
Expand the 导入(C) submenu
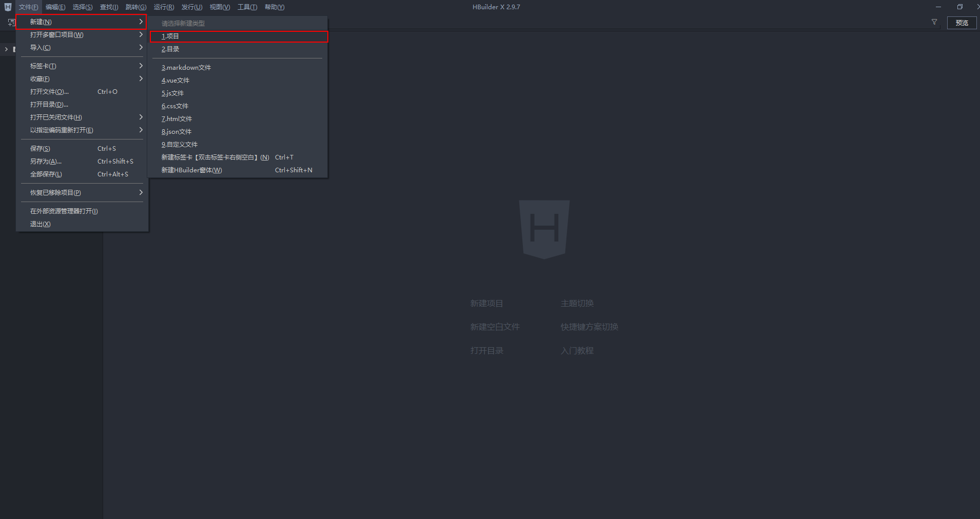[40, 47]
